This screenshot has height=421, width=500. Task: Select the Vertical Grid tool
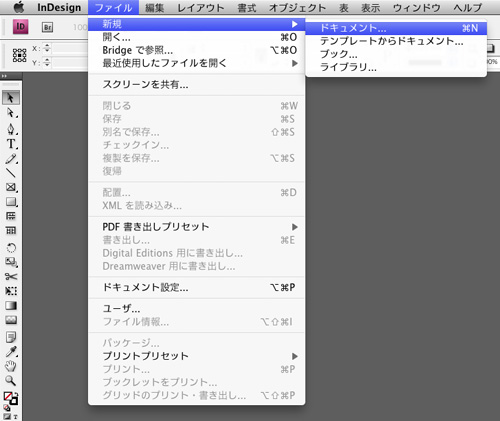[11, 230]
